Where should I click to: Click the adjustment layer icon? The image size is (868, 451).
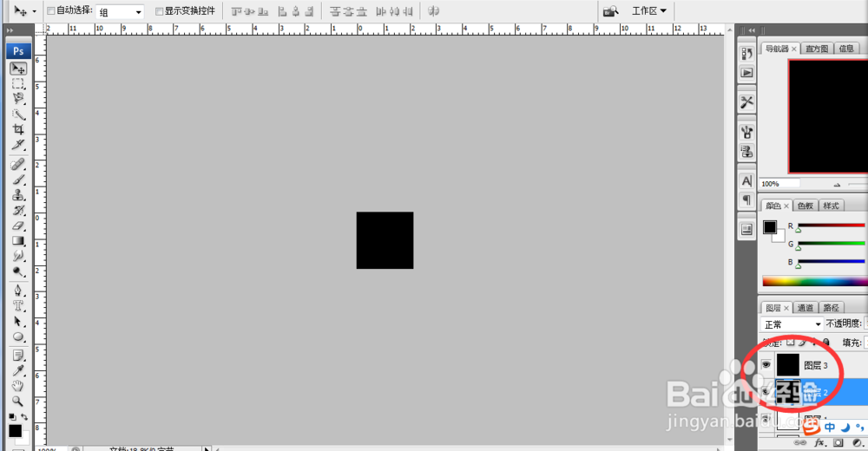coord(858,443)
